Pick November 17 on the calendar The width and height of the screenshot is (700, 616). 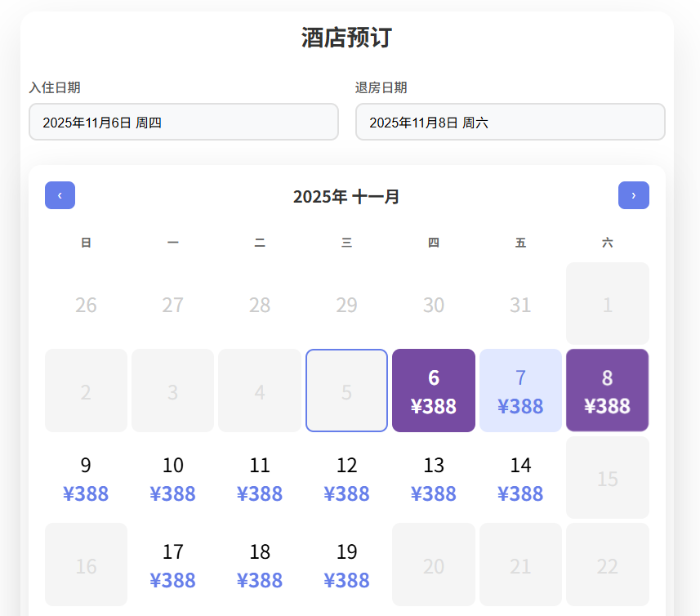[173, 565]
